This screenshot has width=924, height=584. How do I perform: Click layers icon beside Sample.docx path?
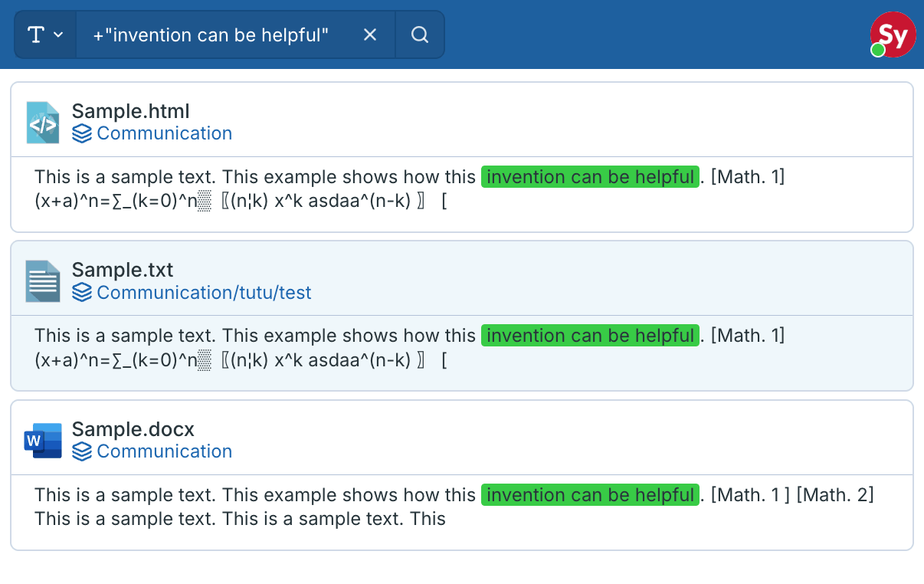(82, 452)
